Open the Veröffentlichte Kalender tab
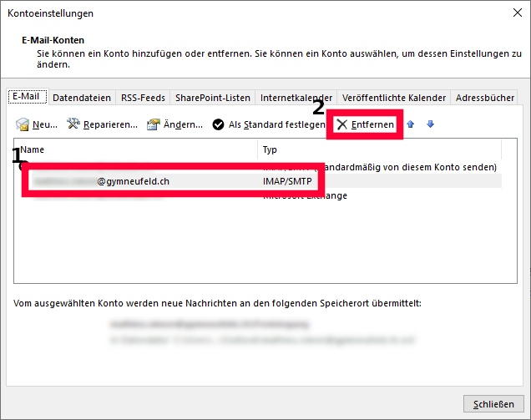531x420 pixels. 395,98
